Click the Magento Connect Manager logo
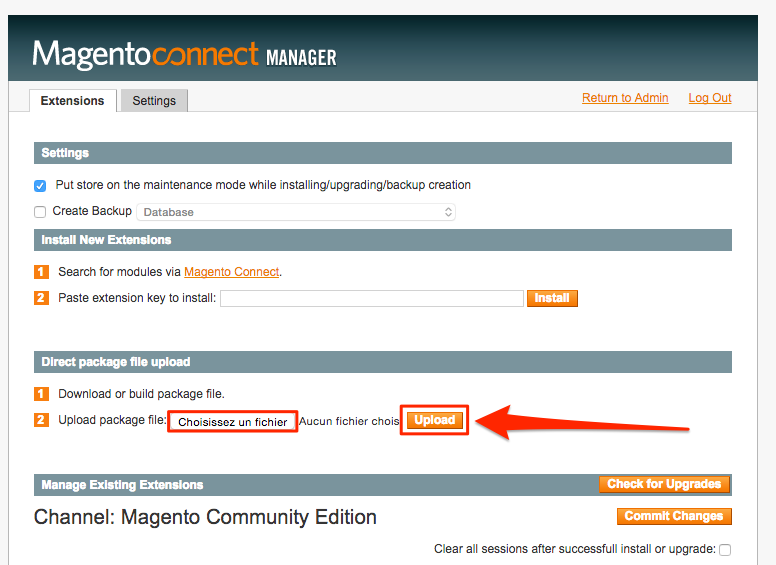 (185, 54)
